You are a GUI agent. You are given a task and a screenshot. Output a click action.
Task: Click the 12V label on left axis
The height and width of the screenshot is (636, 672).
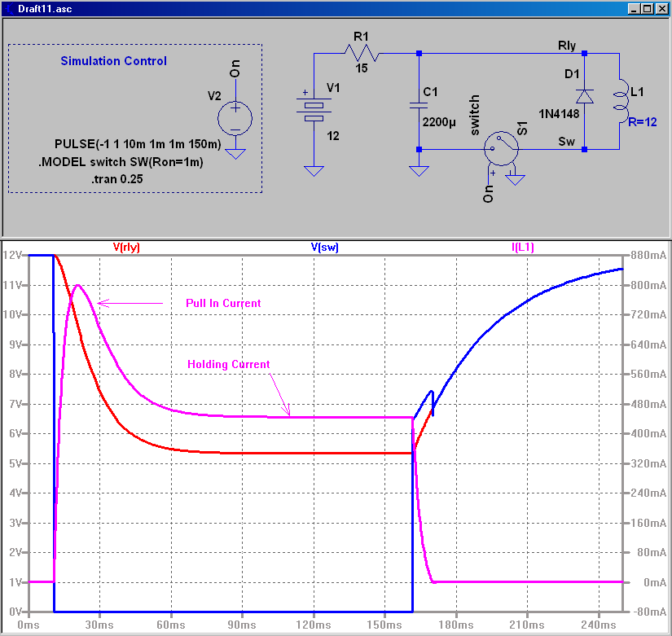[11, 256]
